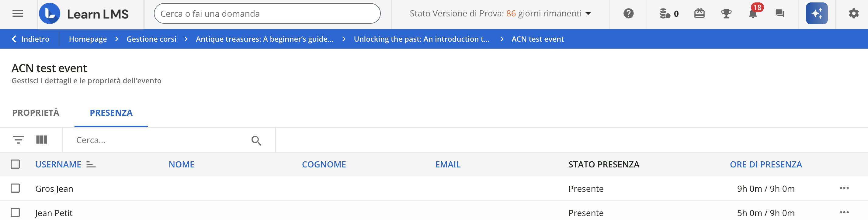This screenshot has width=868, height=220.
Task: Open the hamburger main menu
Action: pyautogui.click(x=18, y=14)
